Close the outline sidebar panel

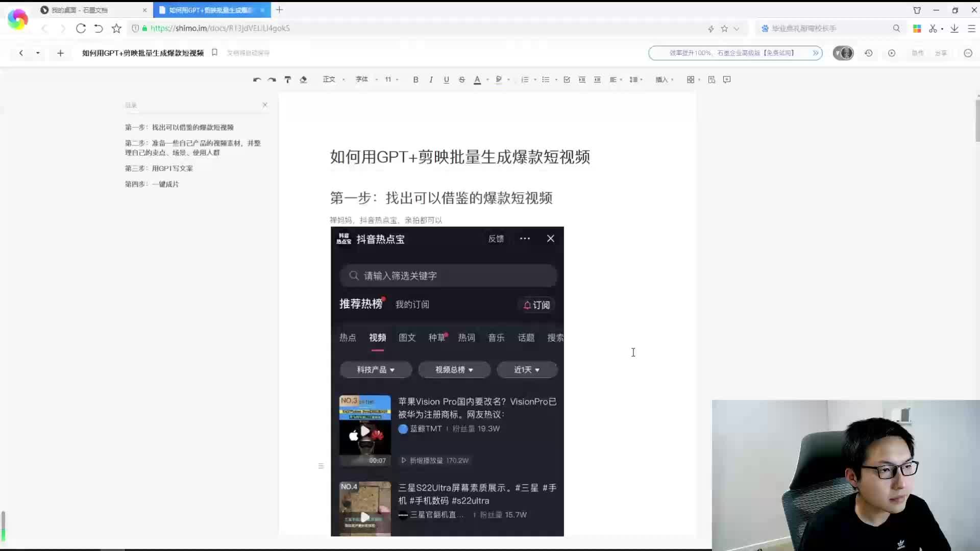(x=265, y=105)
